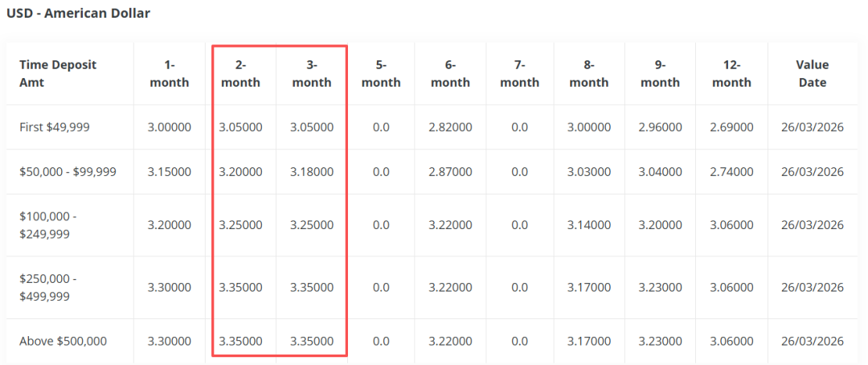Viewport: 868px width, 365px height.
Task: Select the $50,000 - $99,999 row label
Action: click(x=68, y=172)
